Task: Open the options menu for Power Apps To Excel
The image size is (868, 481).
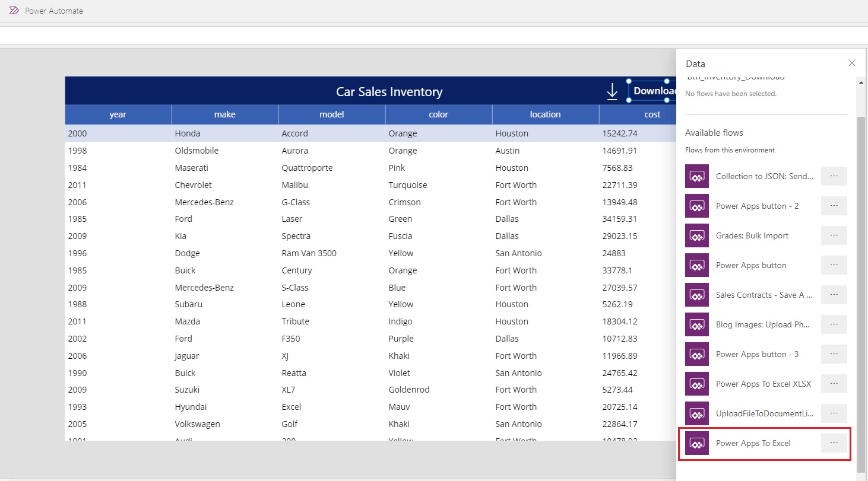Action: point(834,443)
